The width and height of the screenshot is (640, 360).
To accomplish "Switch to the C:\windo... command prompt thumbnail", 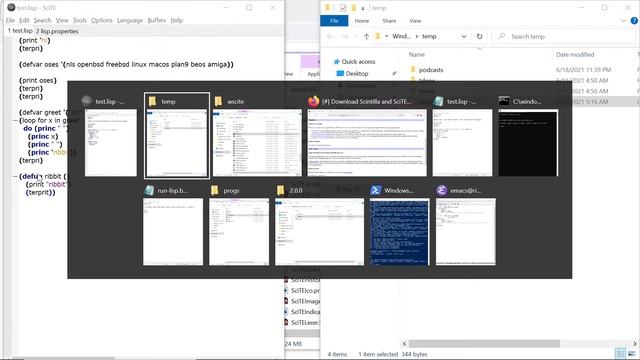I will (x=528, y=142).
